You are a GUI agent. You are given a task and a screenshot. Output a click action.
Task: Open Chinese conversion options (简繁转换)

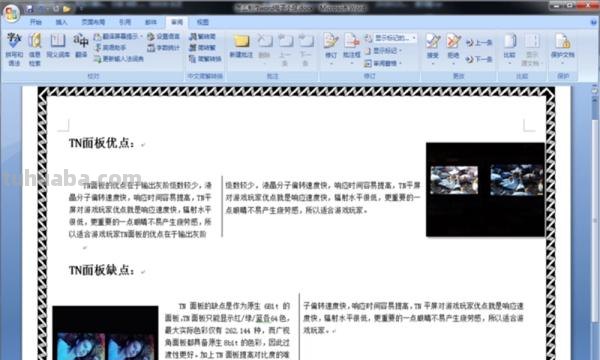(205, 59)
